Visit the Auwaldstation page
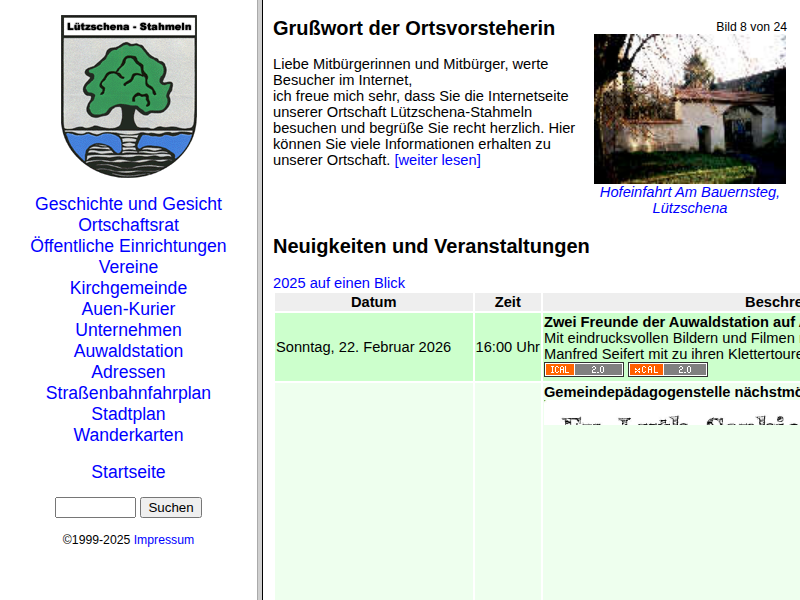This screenshot has height=600, width=800. click(x=128, y=351)
